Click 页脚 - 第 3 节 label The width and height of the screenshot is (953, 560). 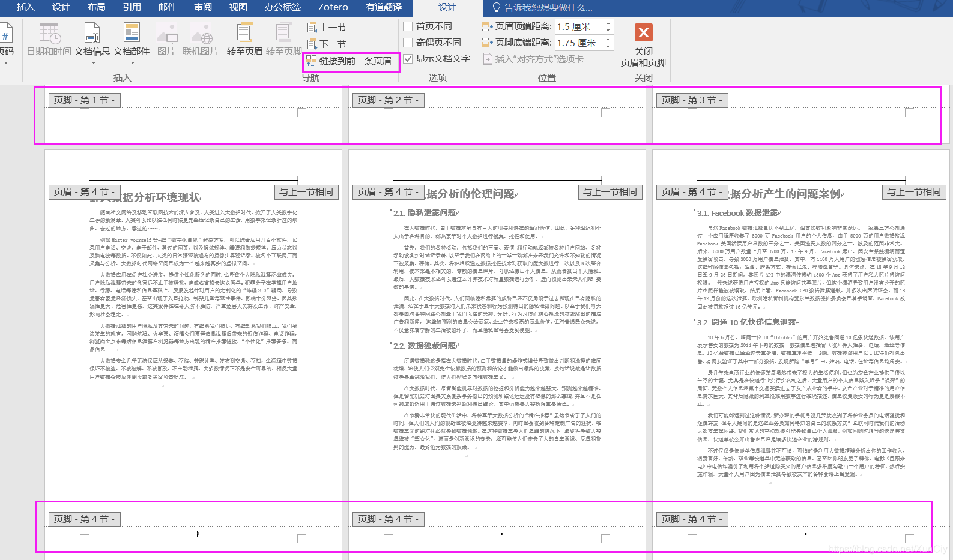click(x=692, y=100)
